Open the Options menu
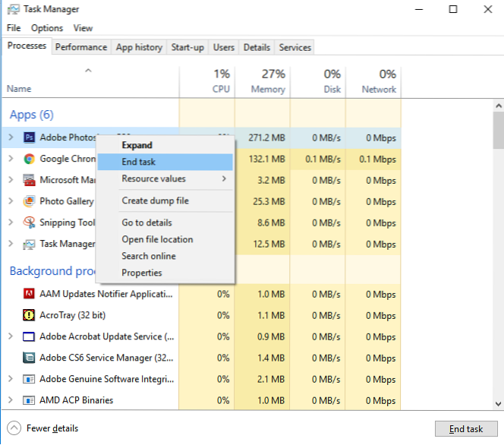The height and width of the screenshot is (445, 504). tap(47, 28)
